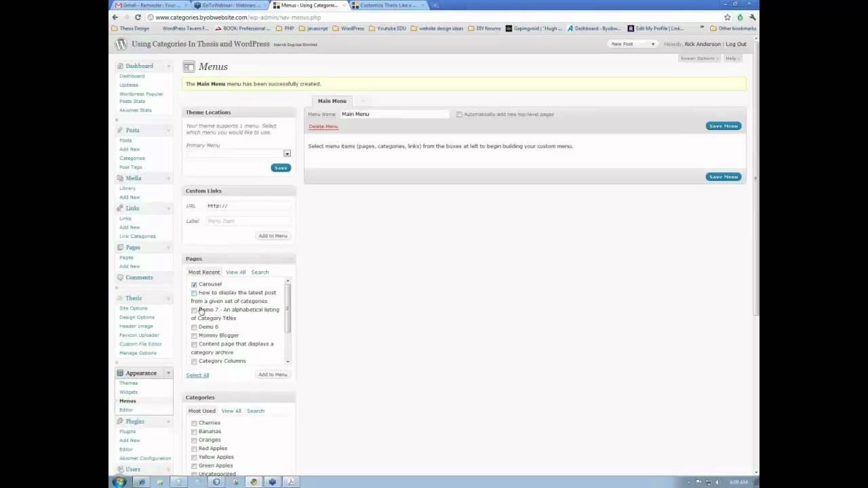Open the Chrome taskbar icon

coord(254,482)
